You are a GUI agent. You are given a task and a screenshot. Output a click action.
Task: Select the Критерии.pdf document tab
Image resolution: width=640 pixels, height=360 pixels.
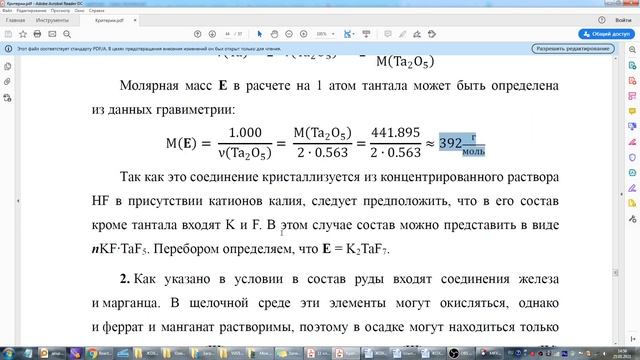tap(109, 20)
